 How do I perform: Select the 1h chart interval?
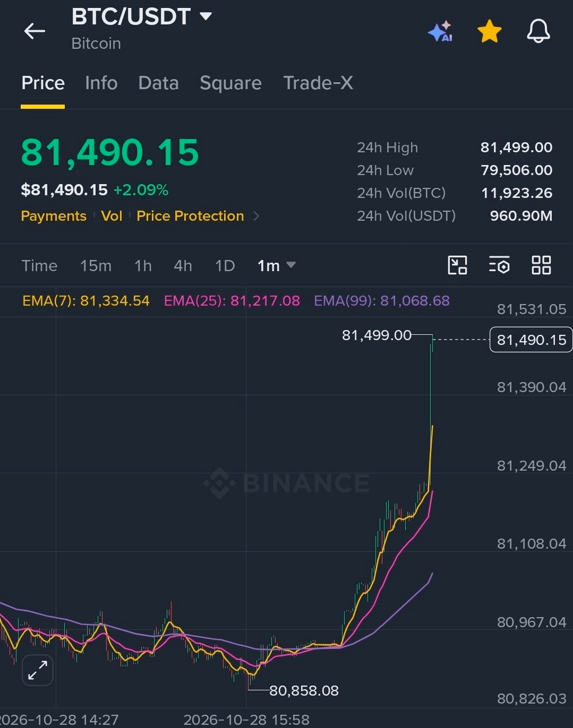point(143,266)
